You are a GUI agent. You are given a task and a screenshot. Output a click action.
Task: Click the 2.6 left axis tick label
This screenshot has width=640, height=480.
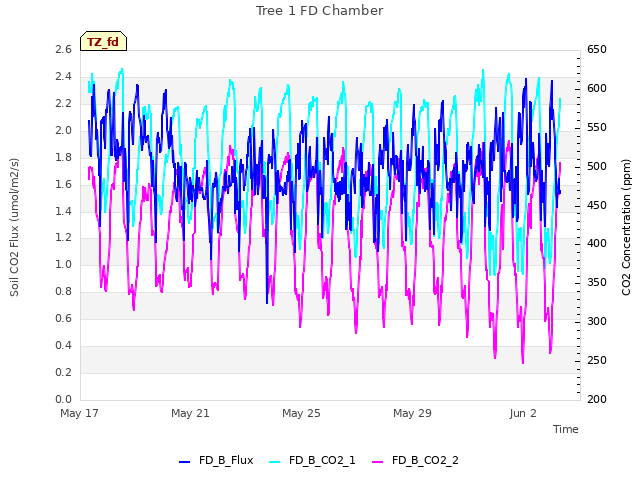[63, 49]
